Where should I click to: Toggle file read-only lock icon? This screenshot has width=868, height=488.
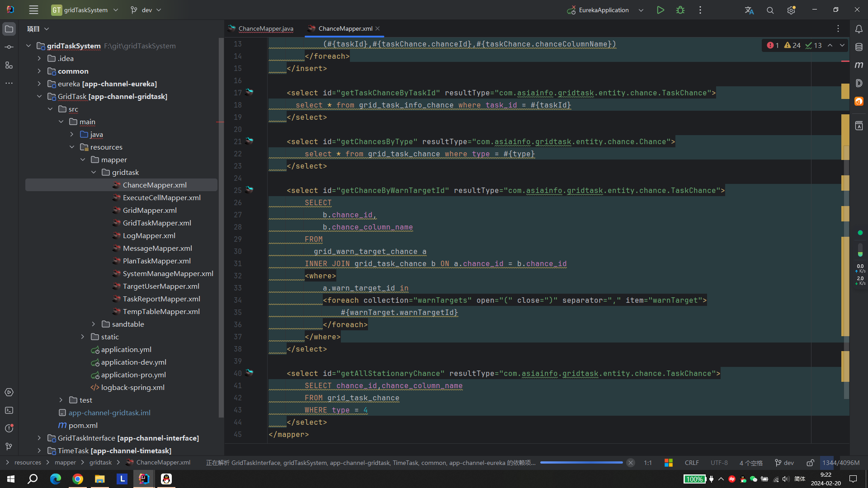pos(811,463)
